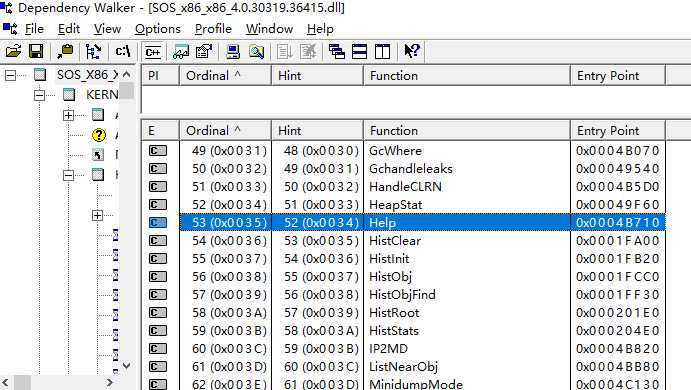Select the KERN module icon in tree
Viewport: 691px width, 390px height.
[x=69, y=94]
